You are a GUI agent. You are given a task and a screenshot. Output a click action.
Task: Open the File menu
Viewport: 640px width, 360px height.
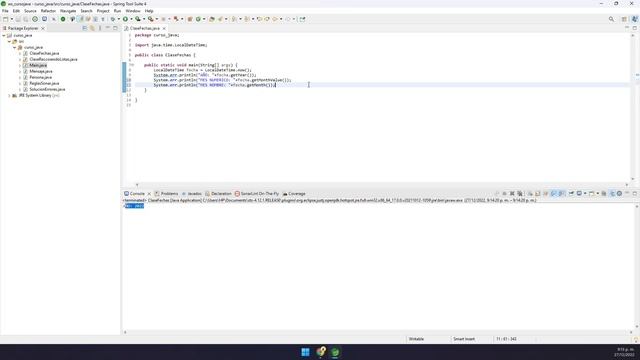coord(5,11)
